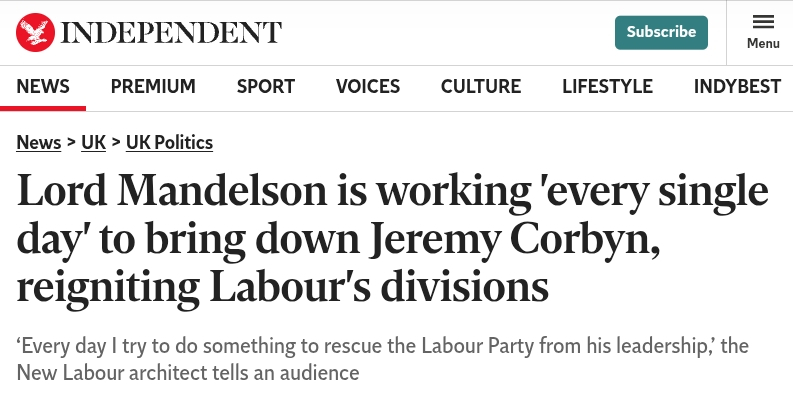This screenshot has width=793, height=401.
Task: Click the second breadcrumb separator arrow
Action: click(x=116, y=142)
